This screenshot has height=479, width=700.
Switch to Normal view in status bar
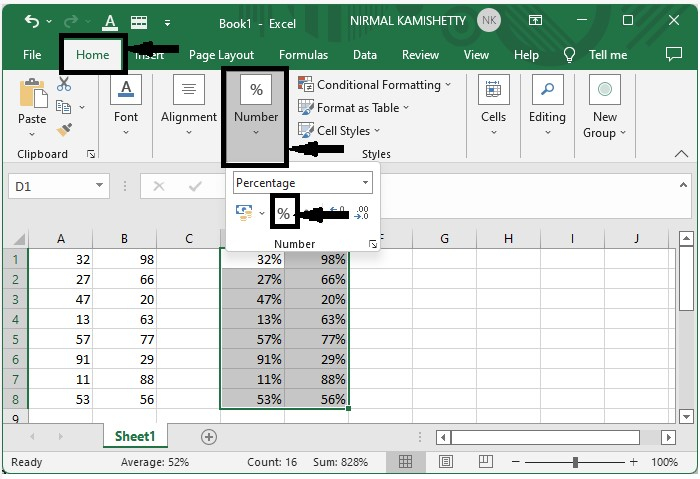[x=406, y=462]
